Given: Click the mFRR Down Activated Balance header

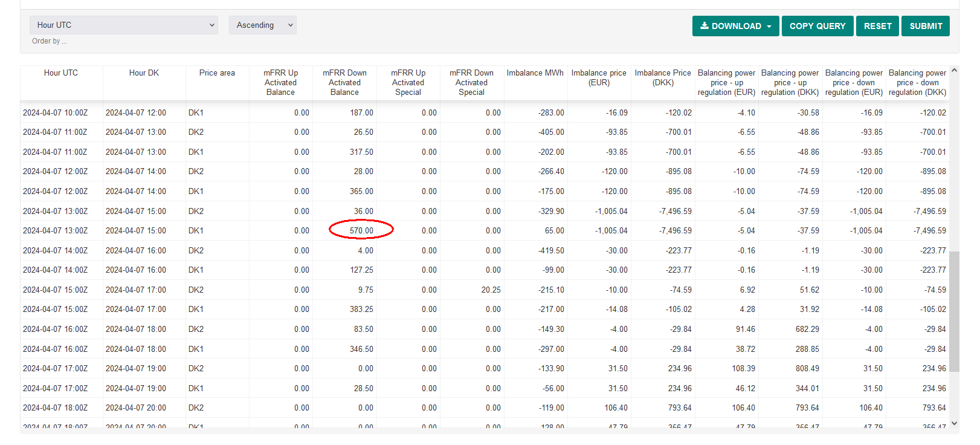Looking at the screenshot, I should click(344, 82).
